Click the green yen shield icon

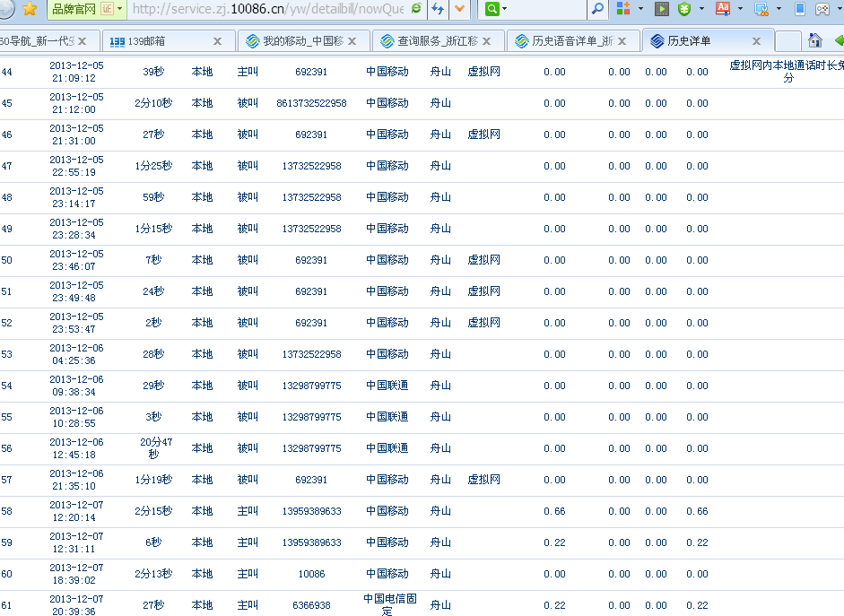[684, 9]
